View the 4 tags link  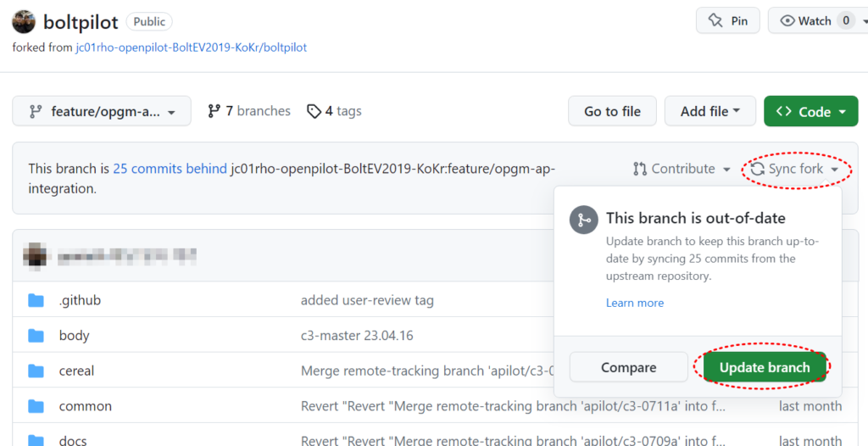point(334,111)
